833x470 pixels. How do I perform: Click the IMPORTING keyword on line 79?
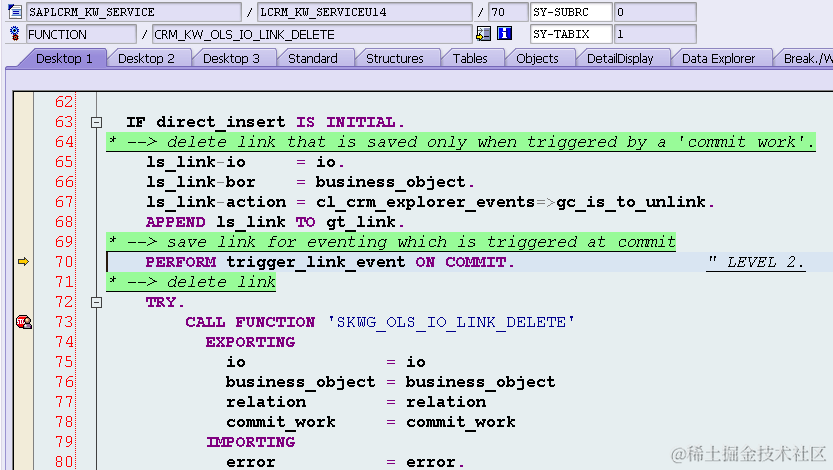250,442
